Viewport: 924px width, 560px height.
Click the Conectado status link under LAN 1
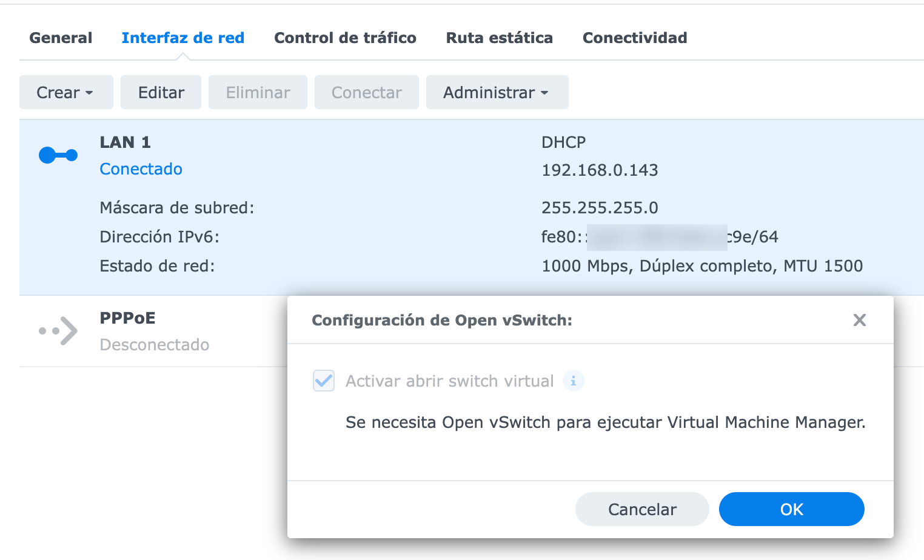pyautogui.click(x=141, y=169)
